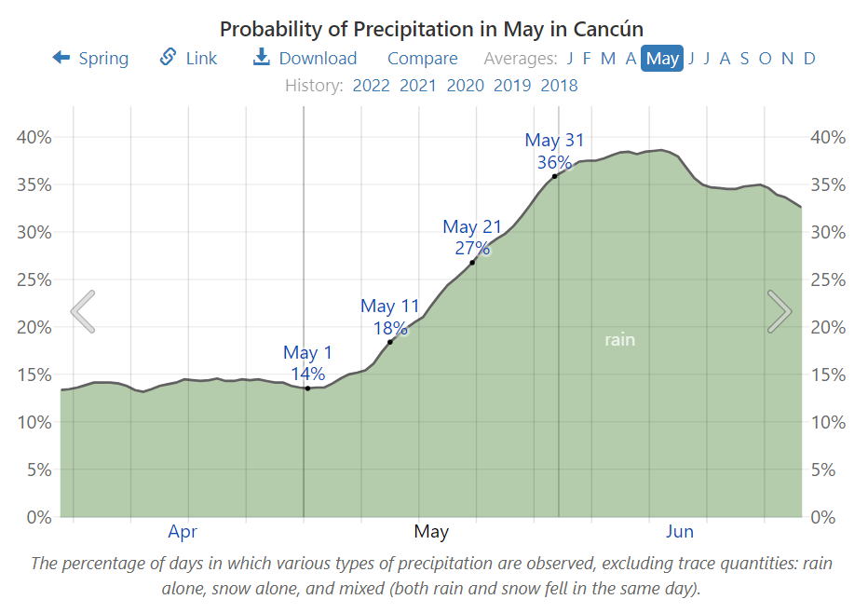Open August from the Averages row

(725, 58)
